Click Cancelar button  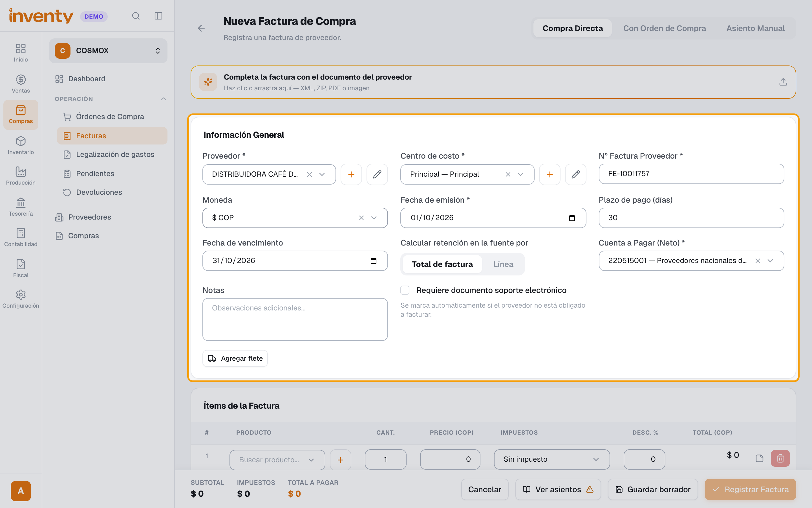click(484, 490)
